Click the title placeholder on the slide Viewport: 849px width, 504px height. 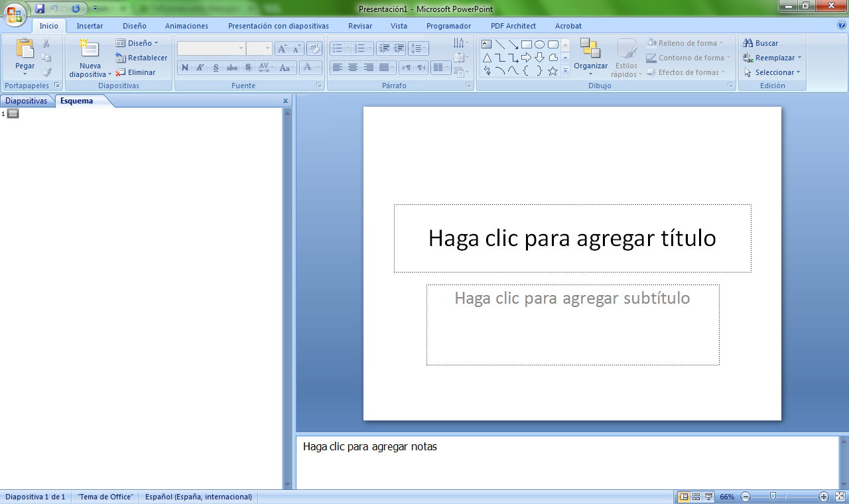tap(572, 238)
